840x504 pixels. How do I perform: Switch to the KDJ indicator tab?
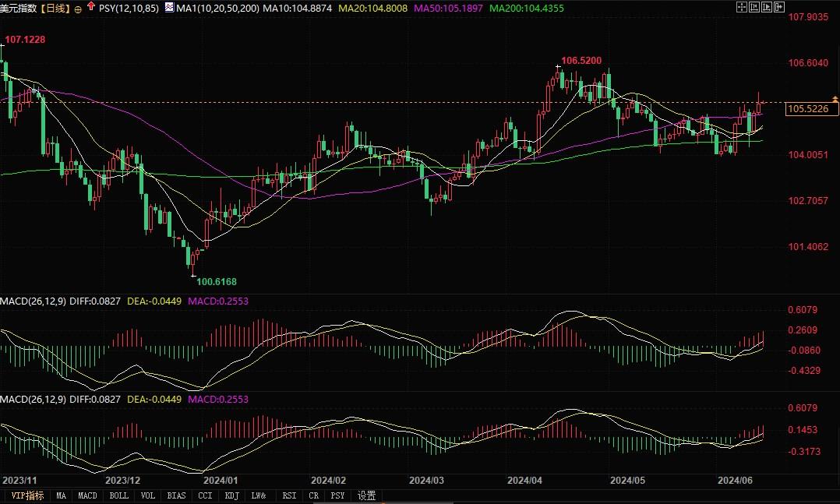tap(232, 495)
